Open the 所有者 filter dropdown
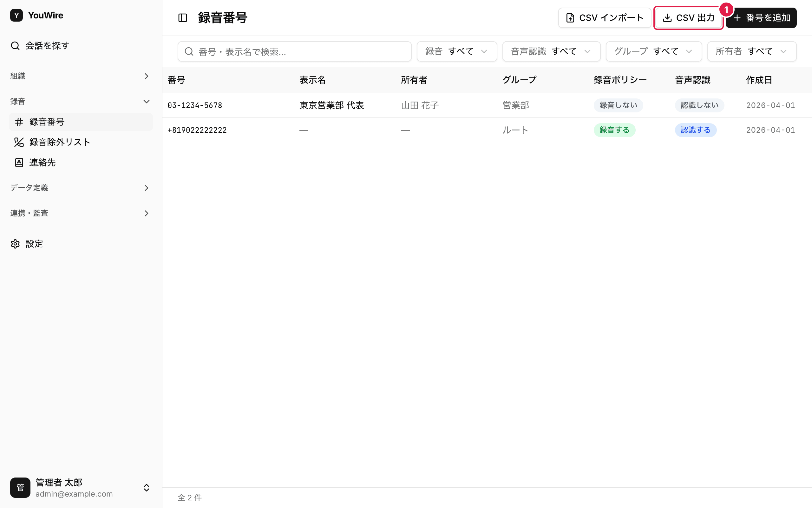 752,51
